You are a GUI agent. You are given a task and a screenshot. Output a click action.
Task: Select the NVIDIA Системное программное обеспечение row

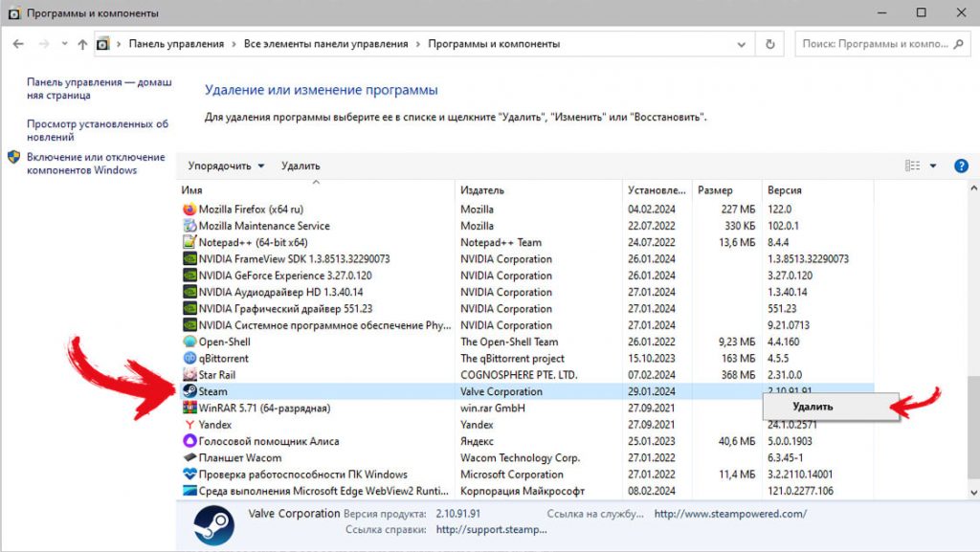[525, 325]
